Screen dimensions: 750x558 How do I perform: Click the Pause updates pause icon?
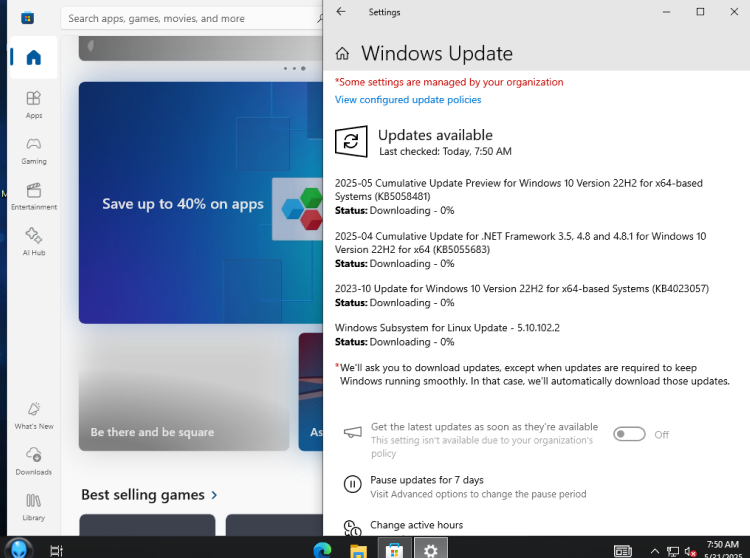tap(353, 484)
